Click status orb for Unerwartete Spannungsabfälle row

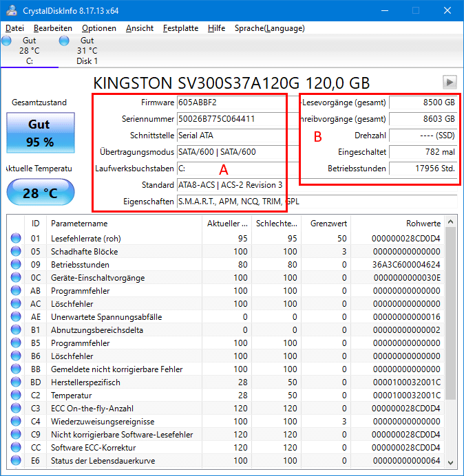pos(16,316)
